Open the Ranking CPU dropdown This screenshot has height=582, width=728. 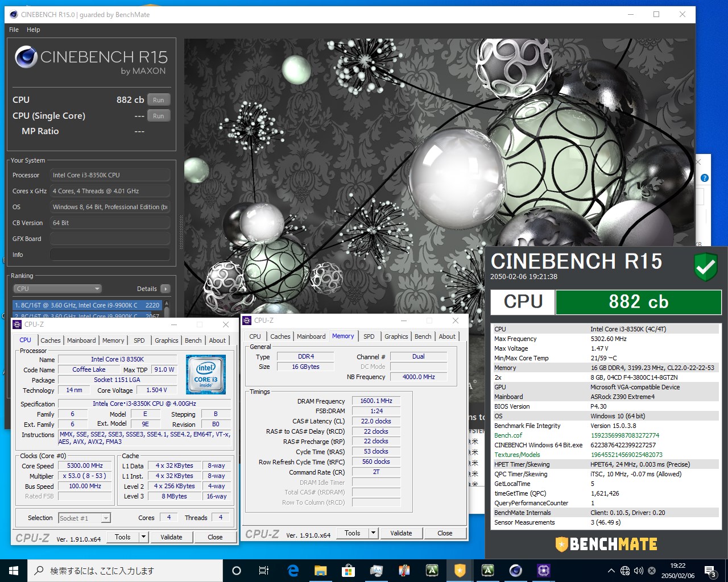(x=57, y=289)
